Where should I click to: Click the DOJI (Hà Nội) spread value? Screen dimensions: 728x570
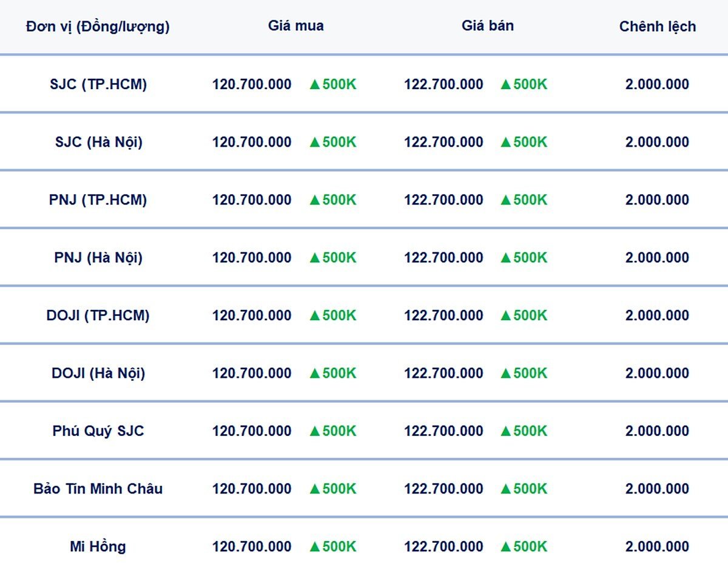click(x=658, y=373)
